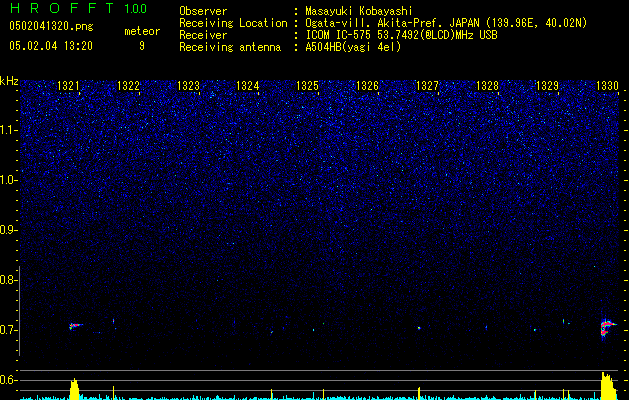Click the yellow power peak below 1330

pos(608,386)
